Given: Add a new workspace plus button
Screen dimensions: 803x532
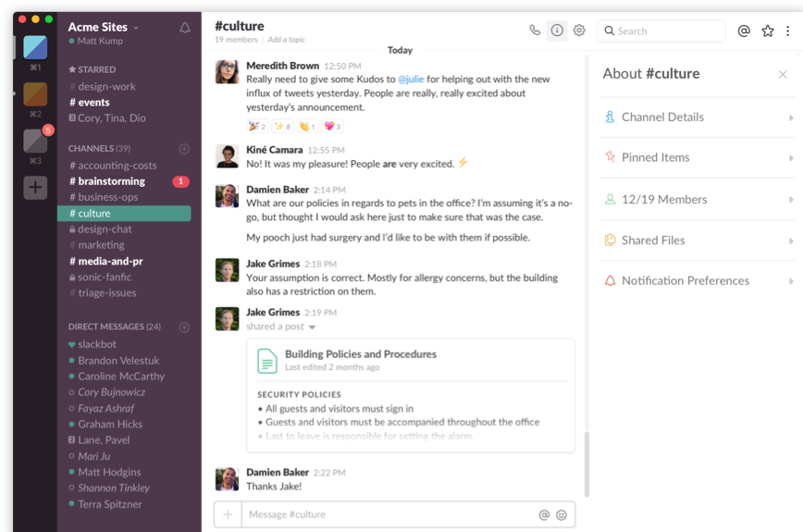Looking at the screenshot, I should pyautogui.click(x=35, y=188).
